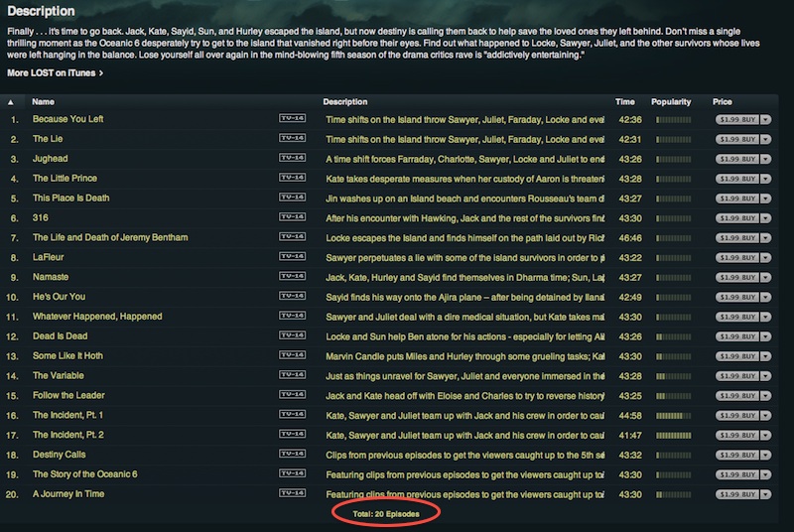The width and height of the screenshot is (794, 532).
Task: Open buy options dropdown for Because You Left
Action: [x=765, y=119]
